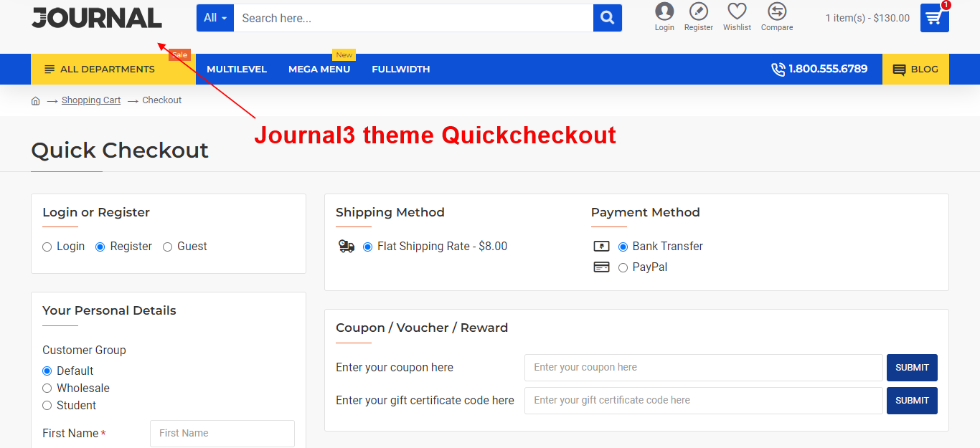
Task: Click the Sale badge on All Departments
Action: (179, 55)
